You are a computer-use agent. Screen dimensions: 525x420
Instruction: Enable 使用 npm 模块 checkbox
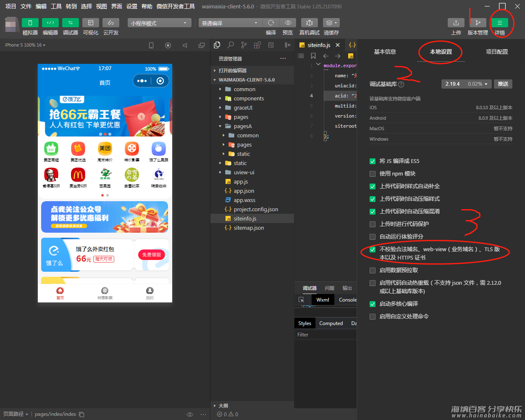(373, 174)
